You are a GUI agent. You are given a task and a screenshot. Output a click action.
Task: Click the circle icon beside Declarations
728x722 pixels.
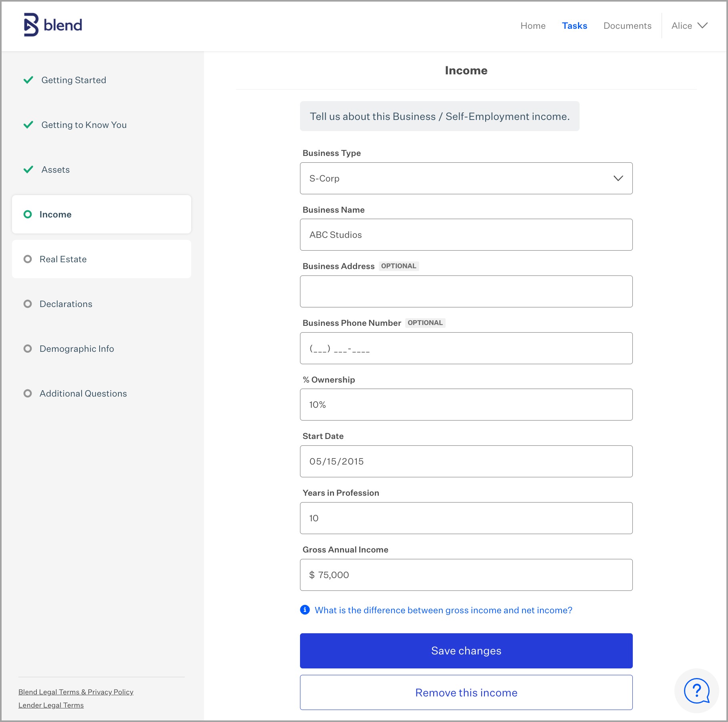tap(28, 304)
